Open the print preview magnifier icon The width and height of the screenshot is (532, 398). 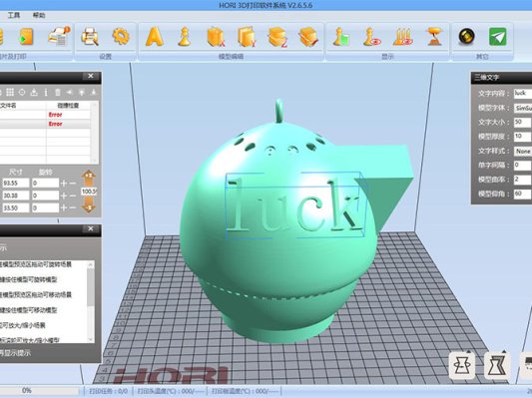[x=90, y=36]
